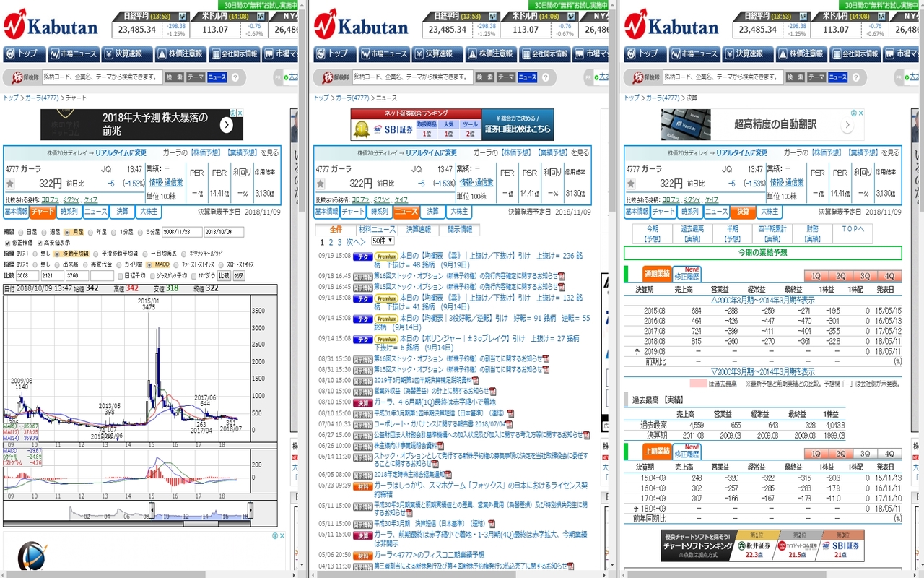Toggle the 高安値表示 checkbox
924x578 pixels.
point(40,243)
